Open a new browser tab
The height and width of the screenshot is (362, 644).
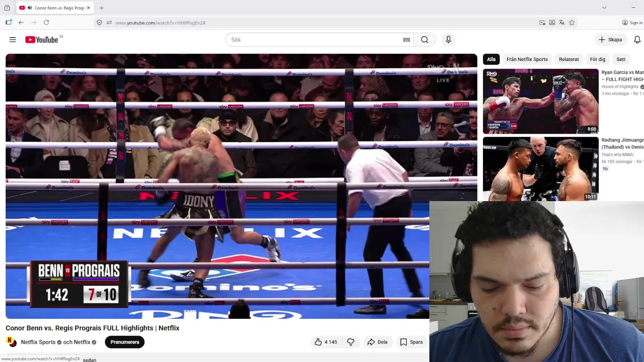click(102, 8)
